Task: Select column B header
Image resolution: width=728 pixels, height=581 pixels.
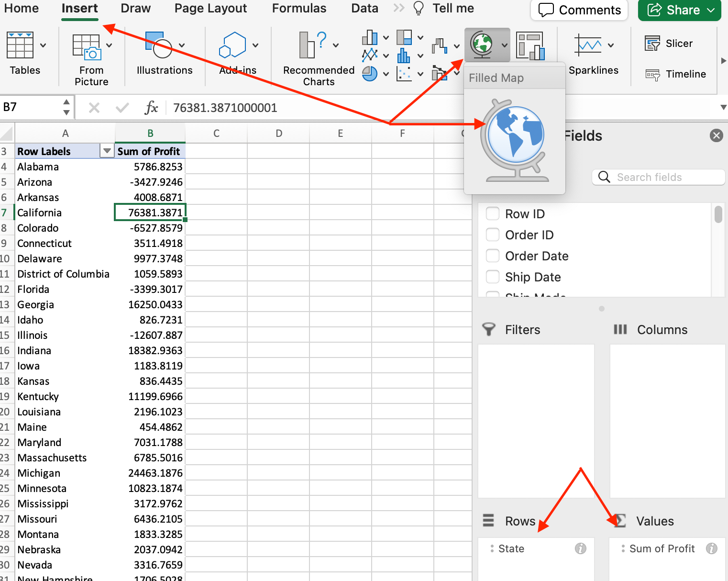Action: 150,133
